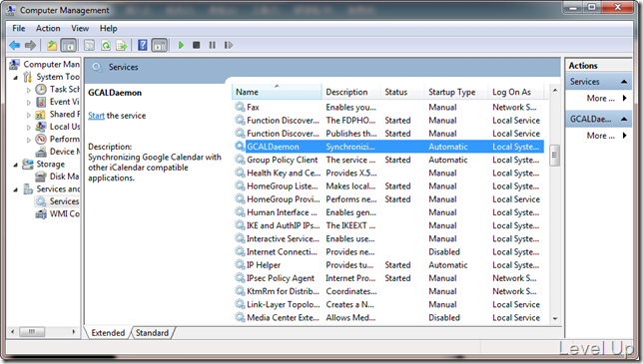Viewport: 643px width, 364px height.
Task: Open the Help toolbar icon
Action: pyautogui.click(x=143, y=45)
